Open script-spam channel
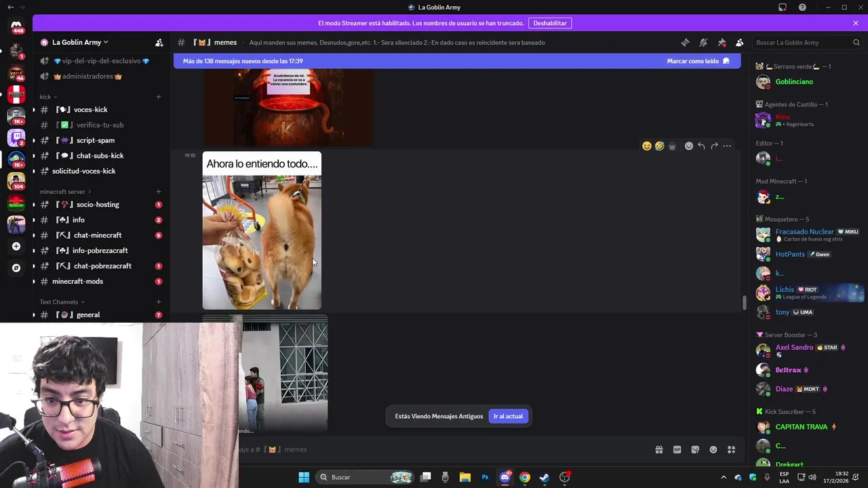 [x=100, y=140]
